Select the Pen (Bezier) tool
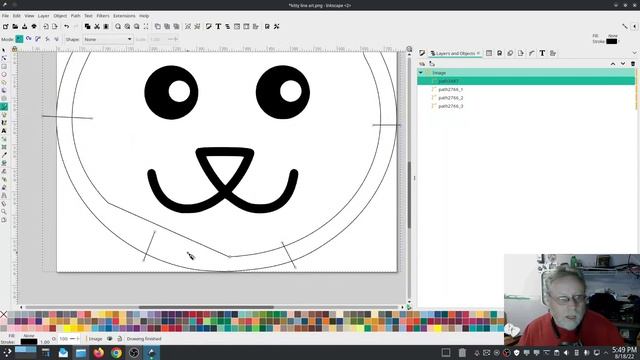The width and height of the screenshot is (640, 360). [x=4, y=107]
